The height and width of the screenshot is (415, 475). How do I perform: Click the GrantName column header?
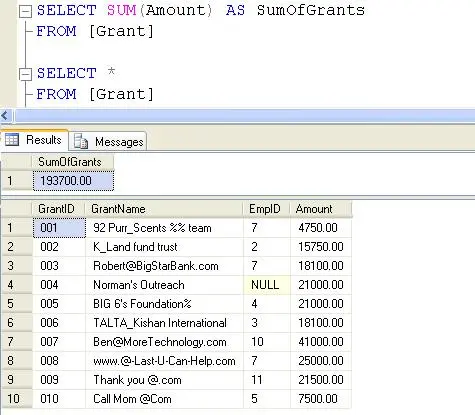tap(164, 209)
